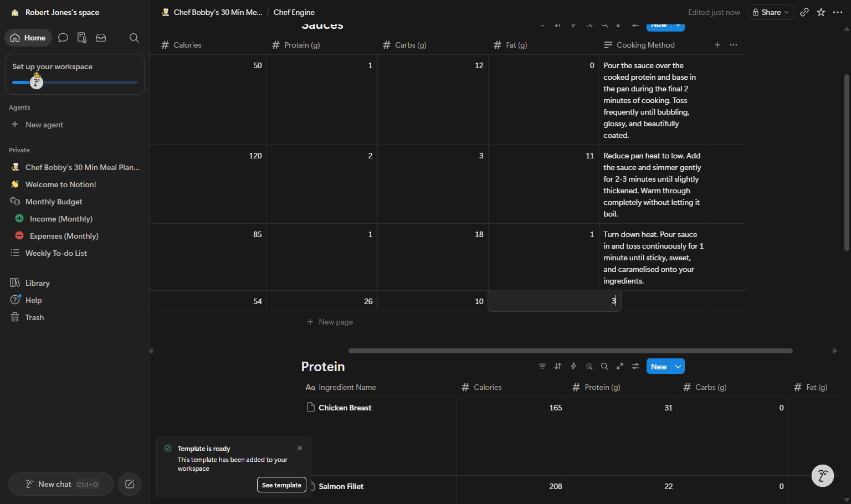Open Protein view settings icon
The width and height of the screenshot is (851, 504).
click(635, 366)
